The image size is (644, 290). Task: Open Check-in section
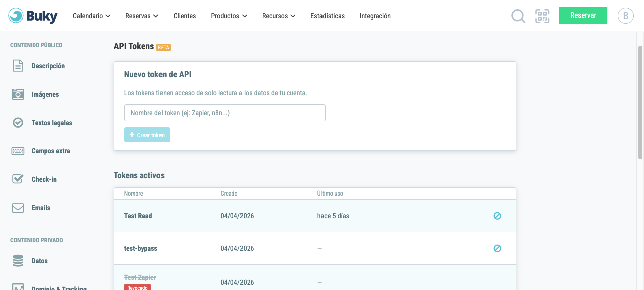point(44,179)
